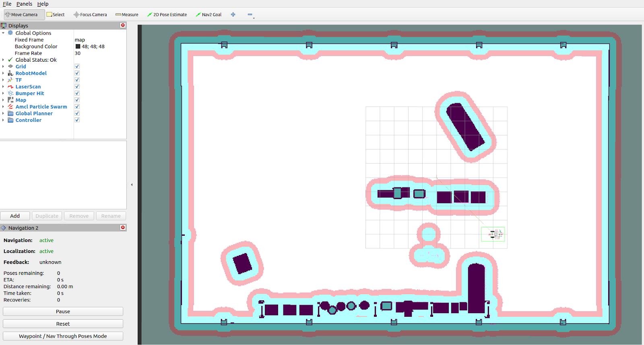The image size is (644, 345).
Task: Choose the Focus Camera tool
Action: coord(90,15)
